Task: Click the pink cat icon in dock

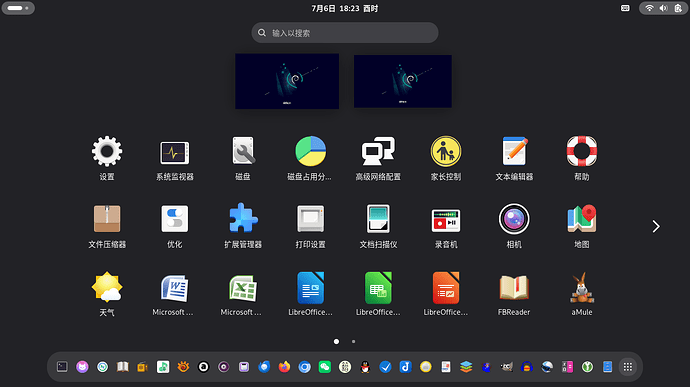Action: point(82,367)
